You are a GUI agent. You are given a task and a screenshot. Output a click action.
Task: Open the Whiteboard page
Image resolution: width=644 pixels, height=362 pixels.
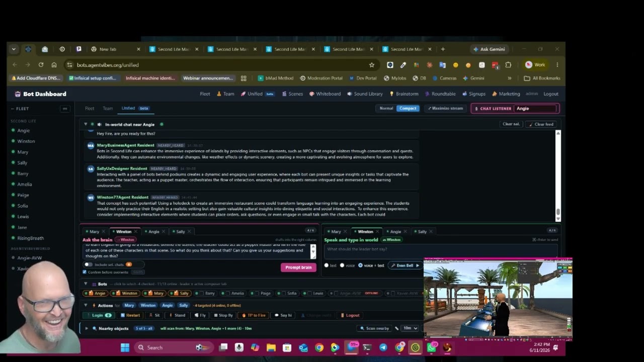click(x=325, y=94)
